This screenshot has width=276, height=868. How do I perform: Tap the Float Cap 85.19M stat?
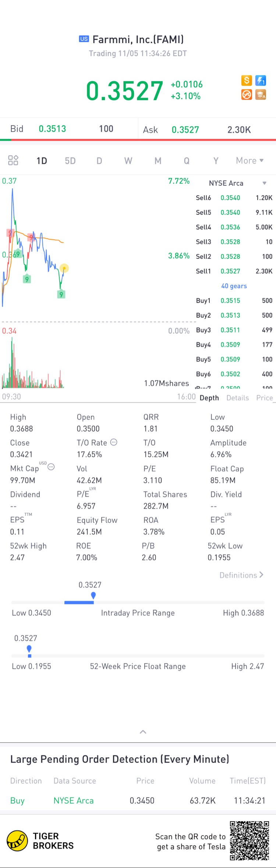227,474
